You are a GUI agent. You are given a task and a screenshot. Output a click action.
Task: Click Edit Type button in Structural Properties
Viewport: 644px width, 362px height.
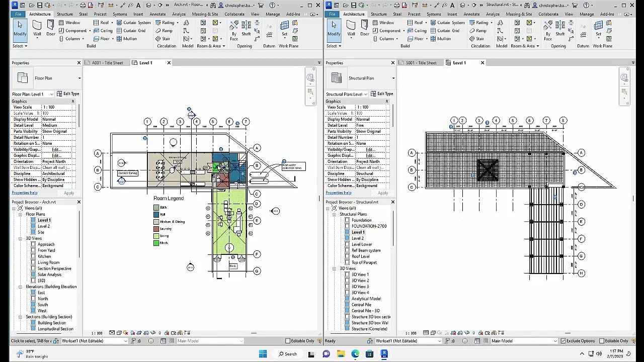click(381, 94)
